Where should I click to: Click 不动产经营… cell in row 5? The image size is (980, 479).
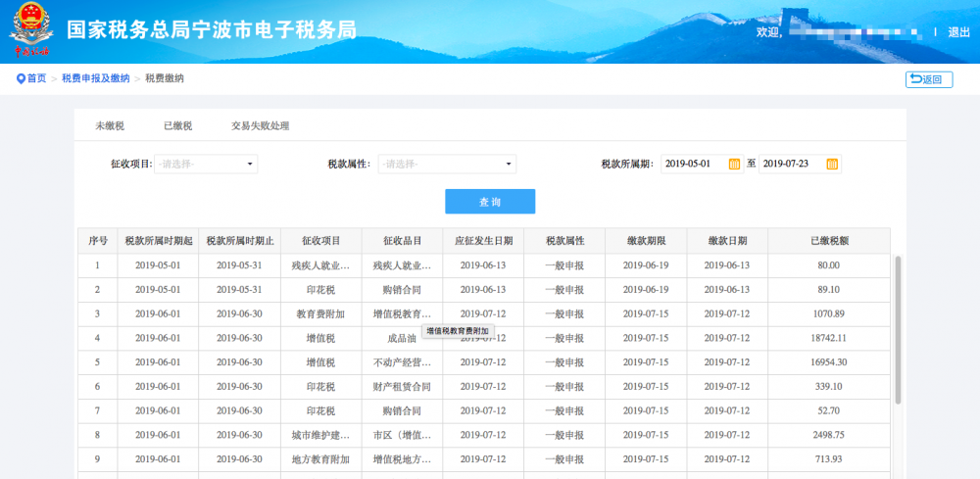402,362
